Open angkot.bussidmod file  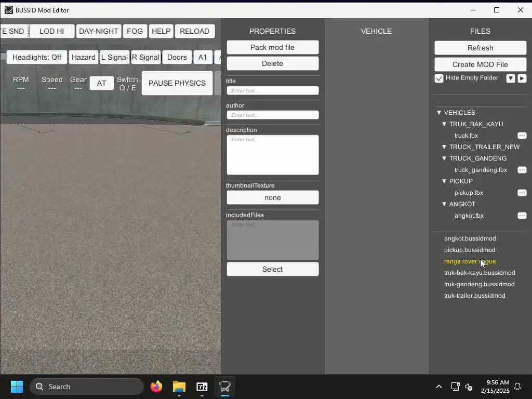(470, 238)
